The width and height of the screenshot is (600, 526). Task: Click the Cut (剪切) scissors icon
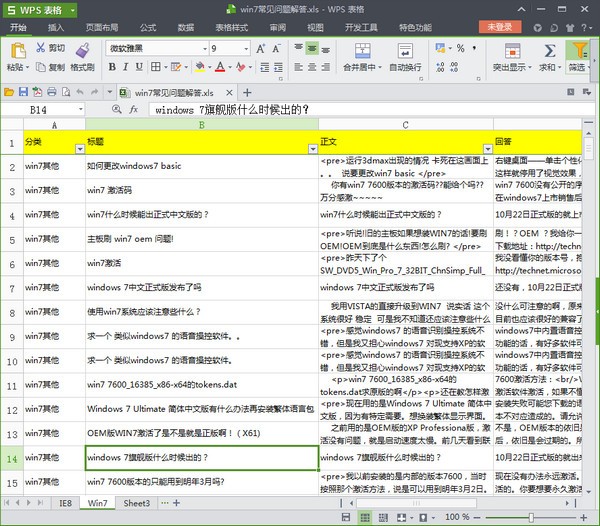click(41, 47)
